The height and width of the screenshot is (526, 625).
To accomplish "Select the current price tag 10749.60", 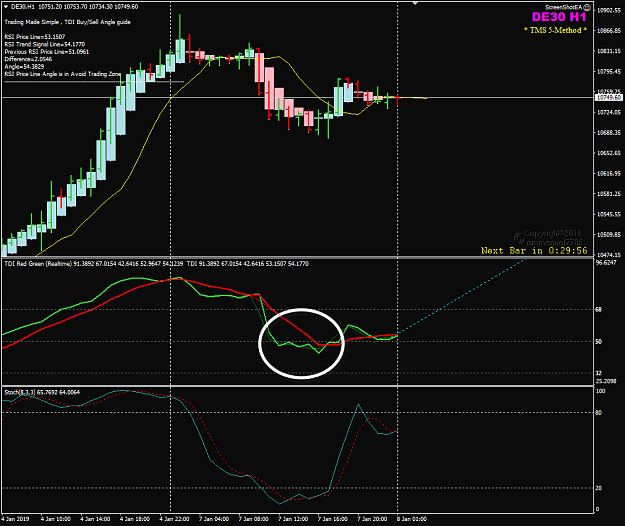I will [x=608, y=98].
